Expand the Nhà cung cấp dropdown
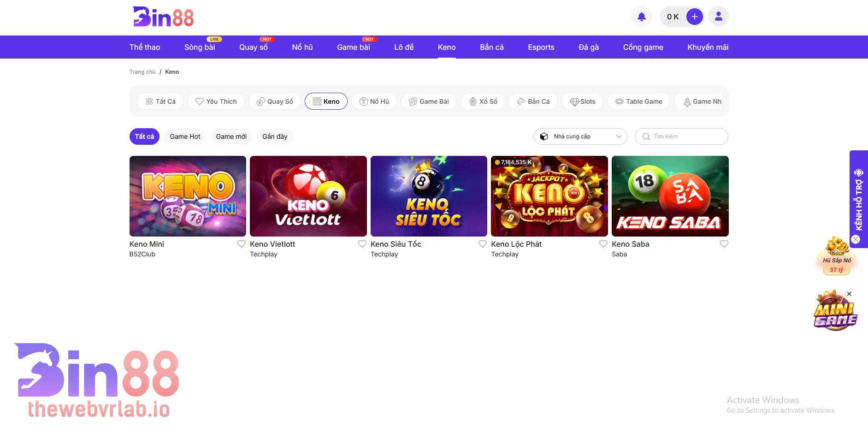 580,136
